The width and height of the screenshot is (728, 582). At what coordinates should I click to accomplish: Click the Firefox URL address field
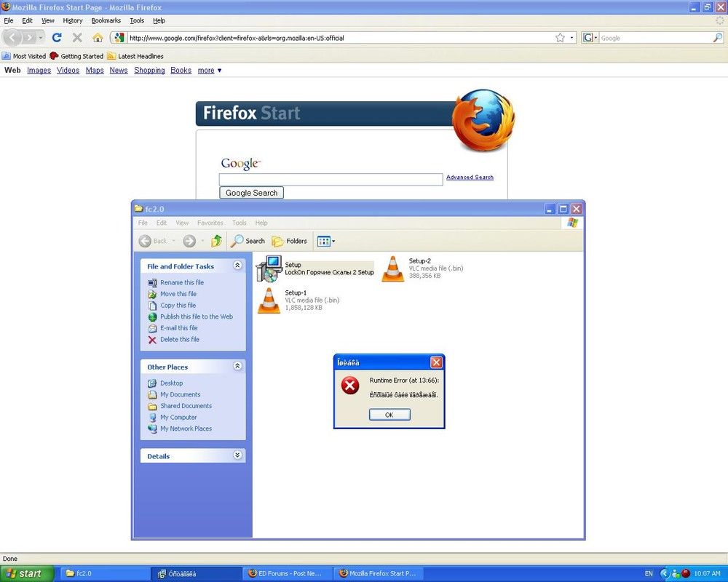pyautogui.click(x=341, y=38)
